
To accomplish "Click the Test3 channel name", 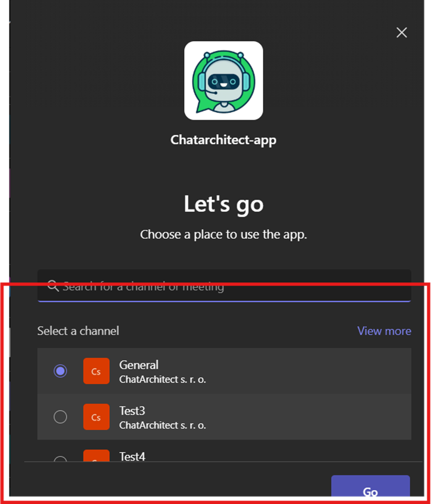I will 132,411.
